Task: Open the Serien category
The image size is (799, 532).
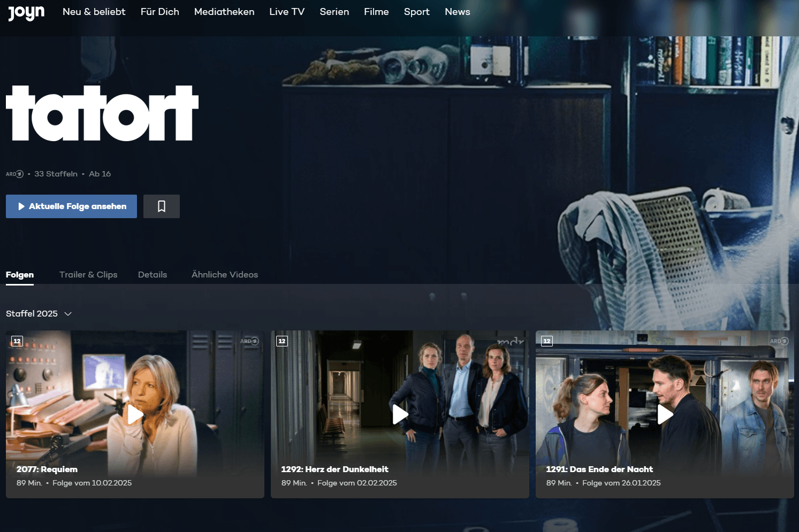Action: tap(334, 12)
